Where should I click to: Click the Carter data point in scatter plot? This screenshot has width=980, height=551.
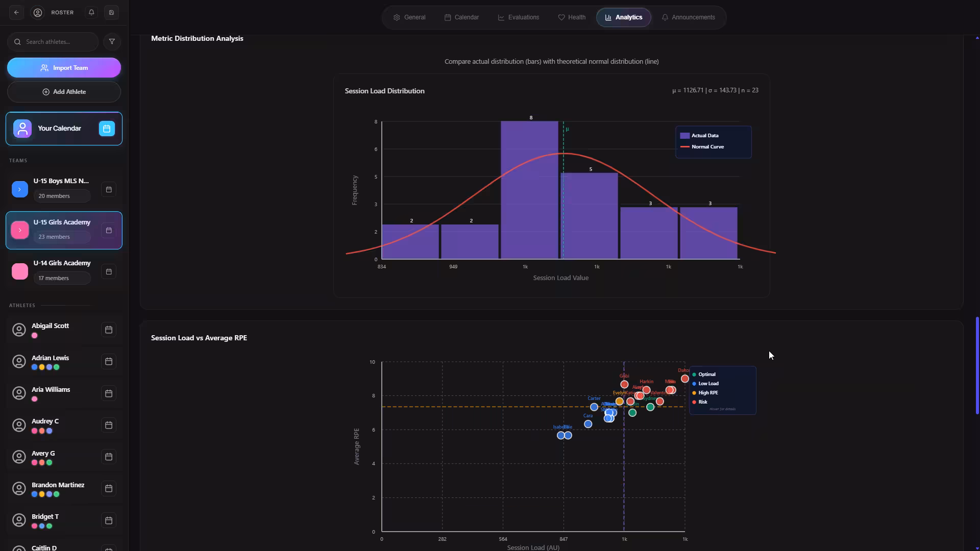point(594,407)
